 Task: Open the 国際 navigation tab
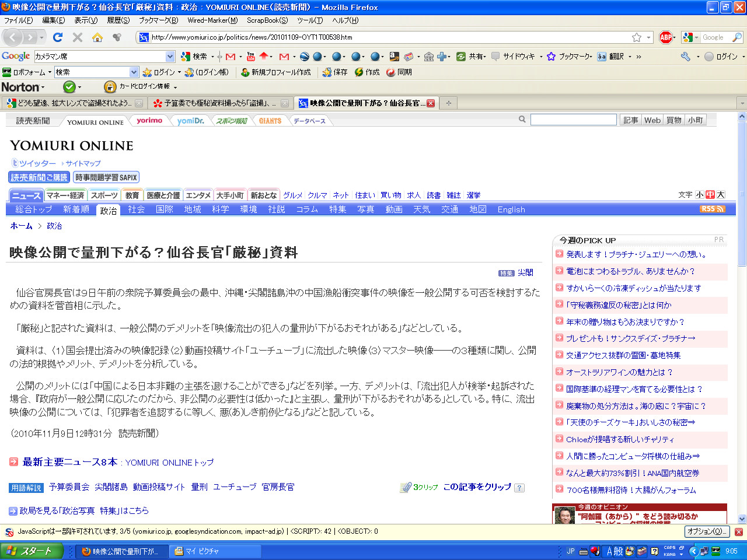[165, 209]
